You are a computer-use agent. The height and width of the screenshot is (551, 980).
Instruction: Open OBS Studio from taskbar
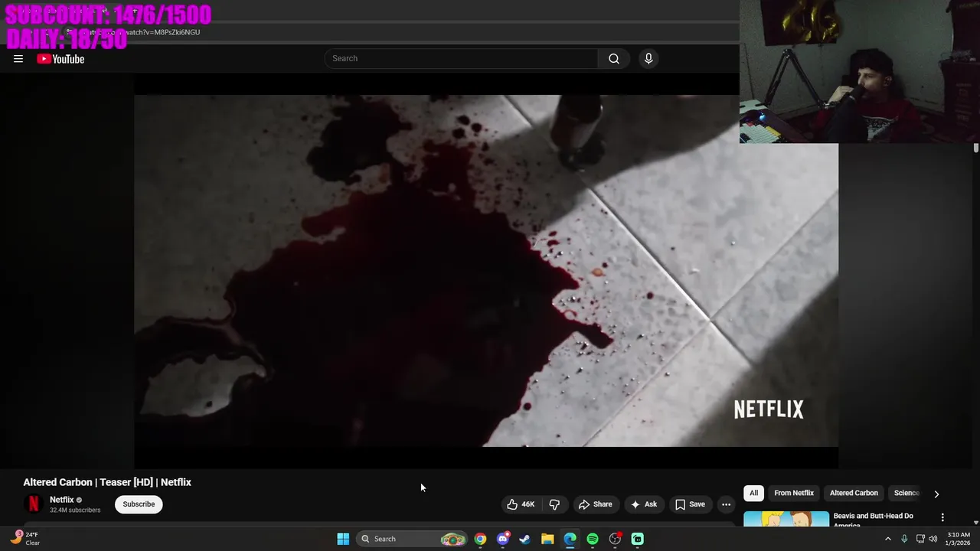pyautogui.click(x=615, y=539)
